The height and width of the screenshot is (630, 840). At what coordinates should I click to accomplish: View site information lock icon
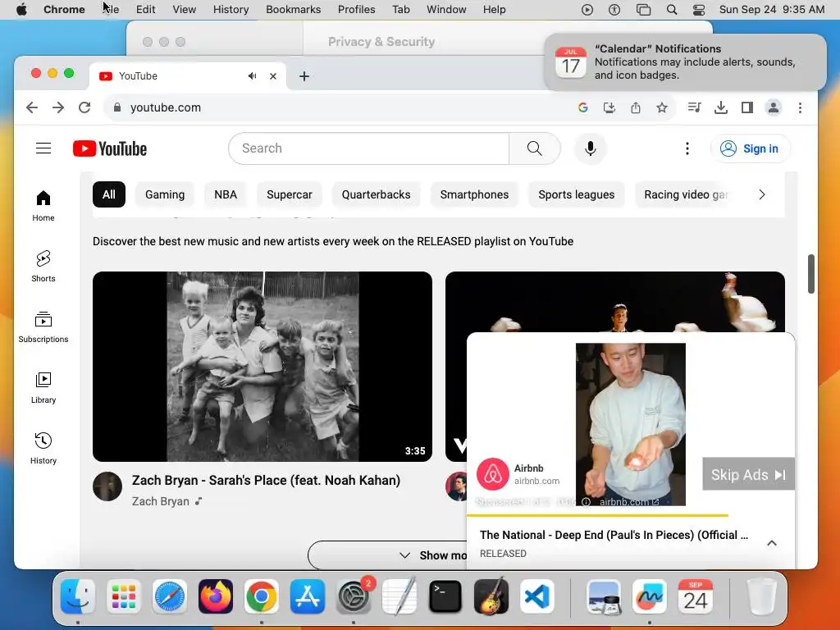pos(117,107)
